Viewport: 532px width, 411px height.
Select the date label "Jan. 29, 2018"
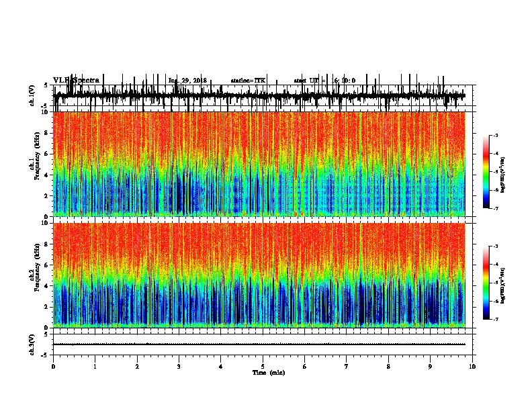point(187,81)
